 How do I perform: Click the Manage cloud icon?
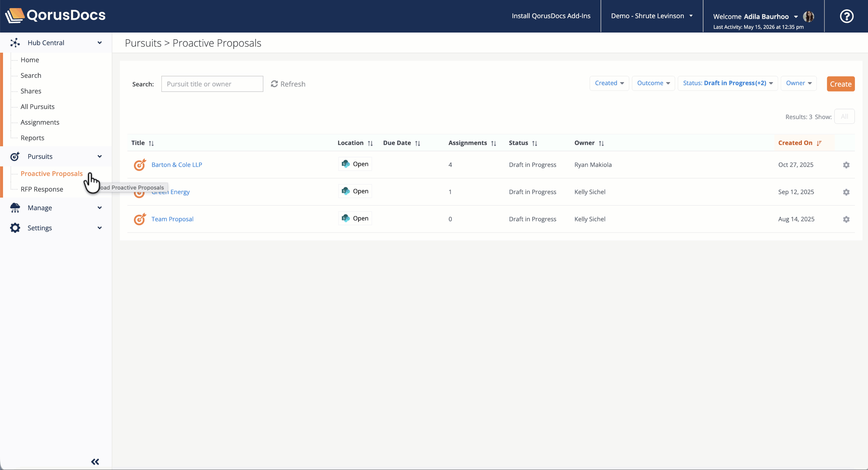click(x=15, y=208)
